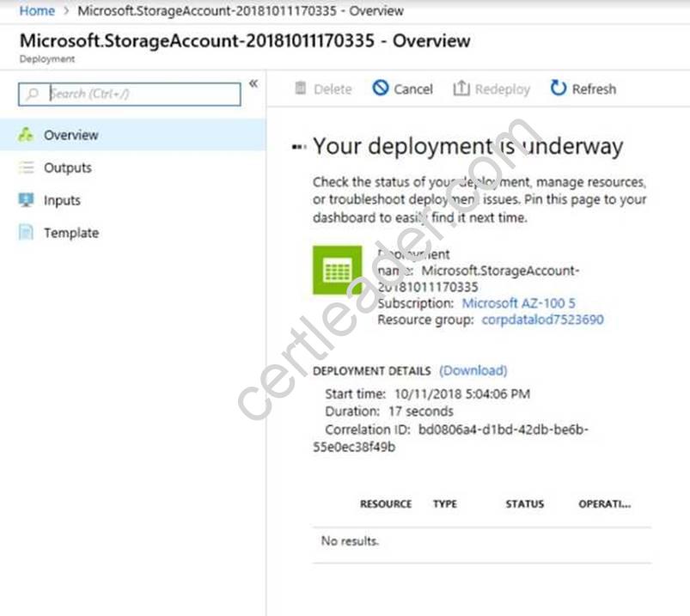Click the search magnifier icon

(x=32, y=94)
